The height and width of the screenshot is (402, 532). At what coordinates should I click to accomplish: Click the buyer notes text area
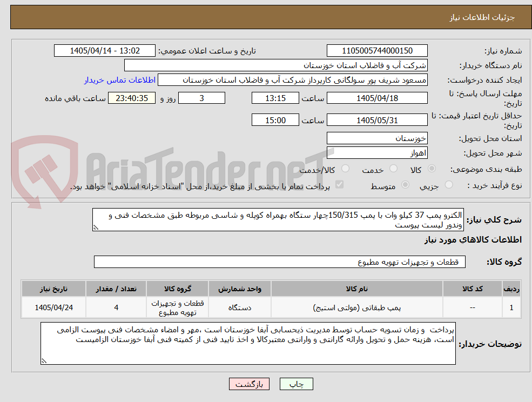coord(248,343)
